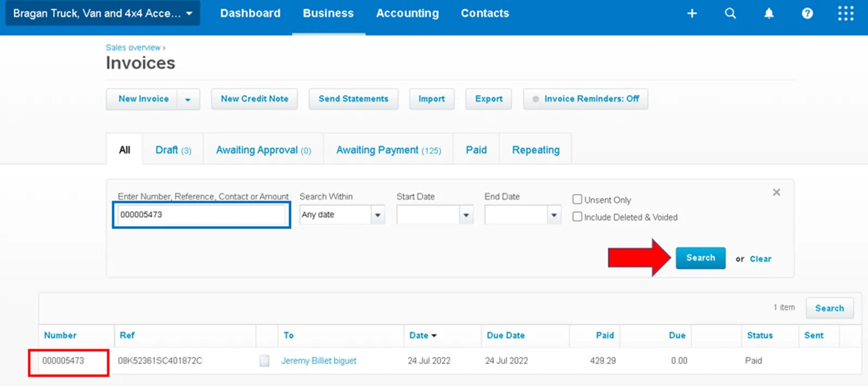Click the End Date input field
The height and width of the screenshot is (386, 868).
[x=516, y=215]
